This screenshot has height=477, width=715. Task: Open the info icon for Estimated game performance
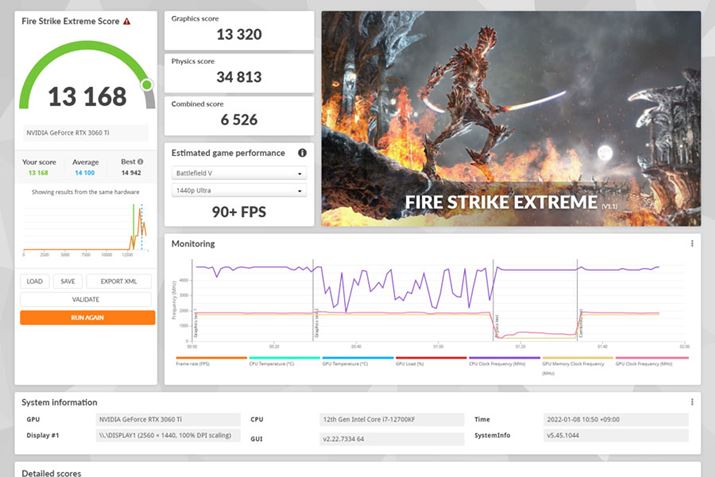(x=302, y=153)
